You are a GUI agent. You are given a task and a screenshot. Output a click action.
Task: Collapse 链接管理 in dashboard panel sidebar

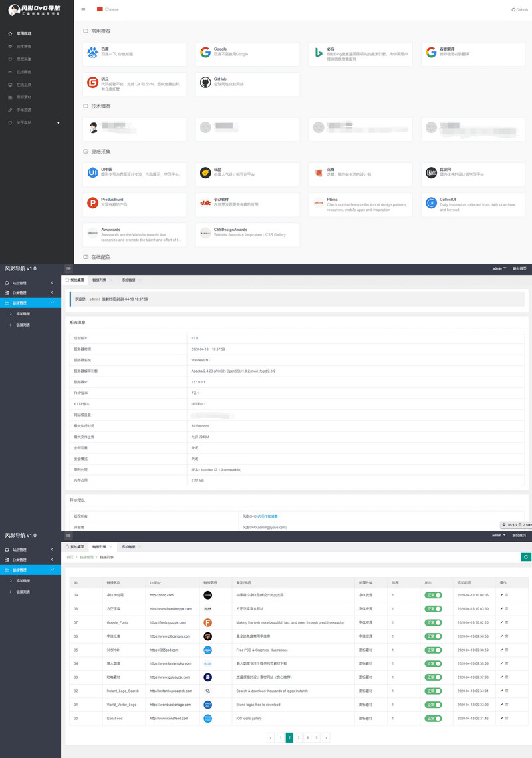tap(31, 303)
